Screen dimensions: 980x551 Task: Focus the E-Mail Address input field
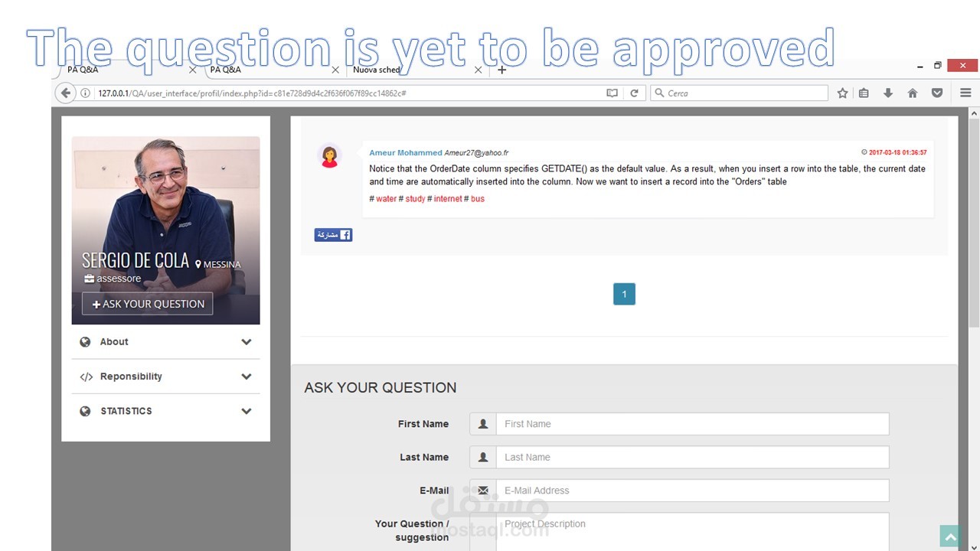[692, 491]
